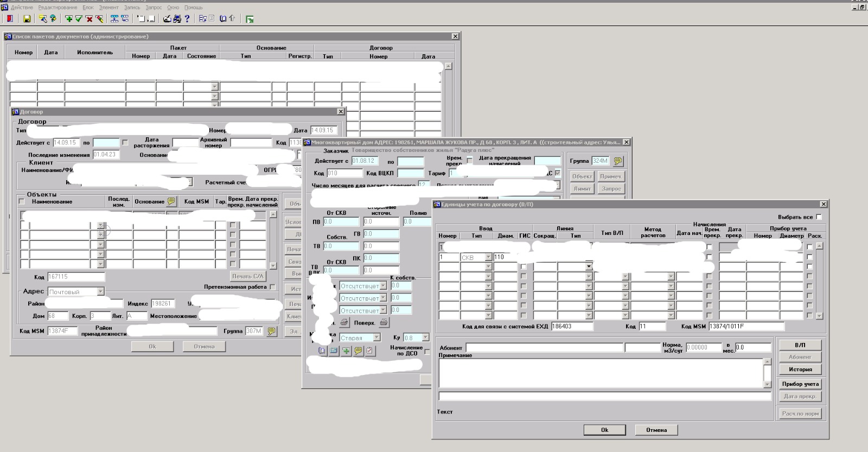This screenshot has width=868, height=452.
Task: Click the execute query icon left of green plus
Action: click(x=53, y=19)
